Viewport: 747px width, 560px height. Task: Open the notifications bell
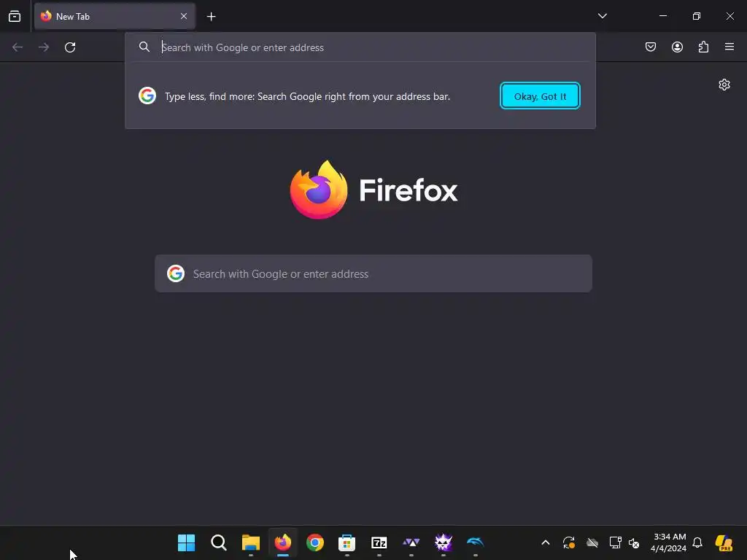point(697,542)
